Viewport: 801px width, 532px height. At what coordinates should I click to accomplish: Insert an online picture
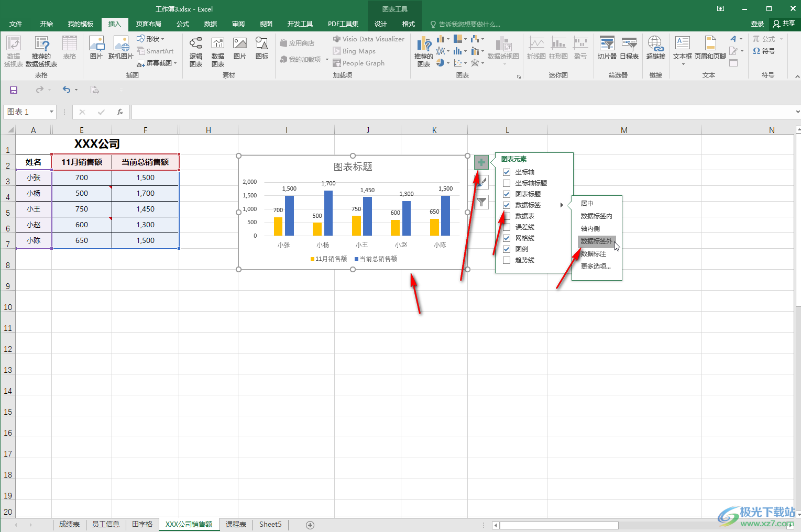(121, 48)
